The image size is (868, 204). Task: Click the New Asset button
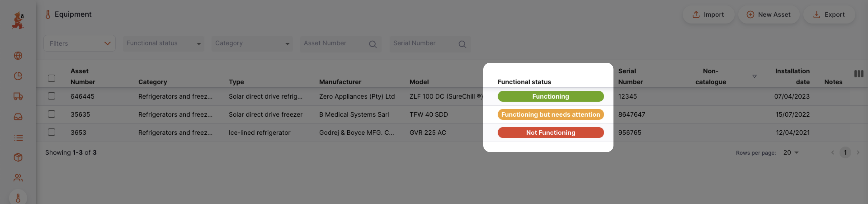(x=769, y=14)
